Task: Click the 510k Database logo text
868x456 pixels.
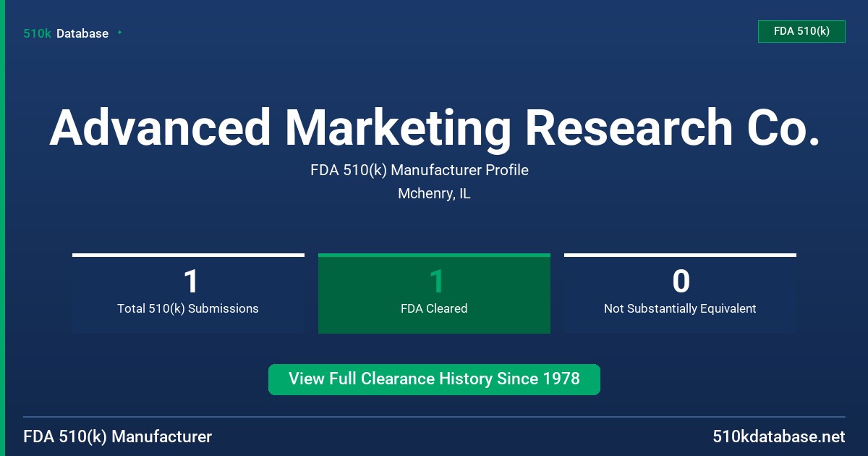Action: (66, 33)
